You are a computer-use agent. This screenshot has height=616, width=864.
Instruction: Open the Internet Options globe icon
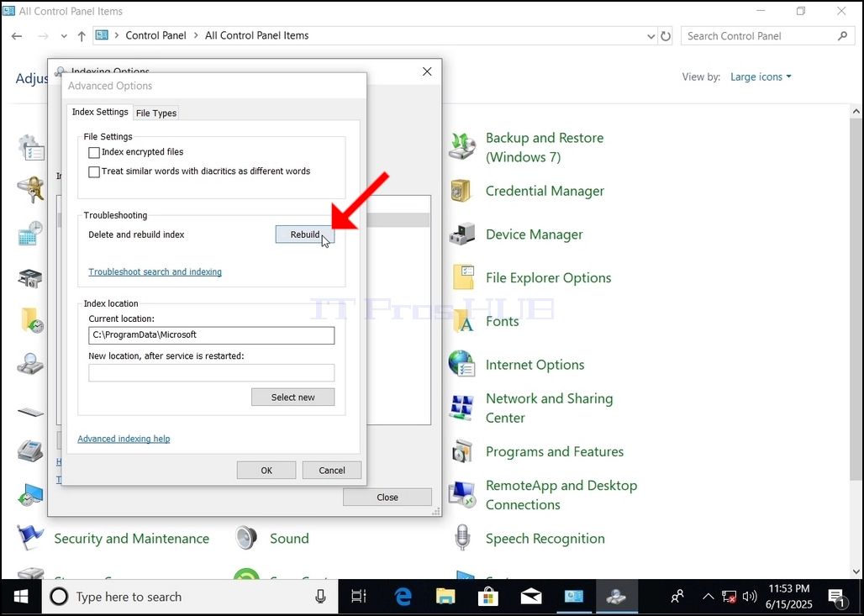coord(461,364)
